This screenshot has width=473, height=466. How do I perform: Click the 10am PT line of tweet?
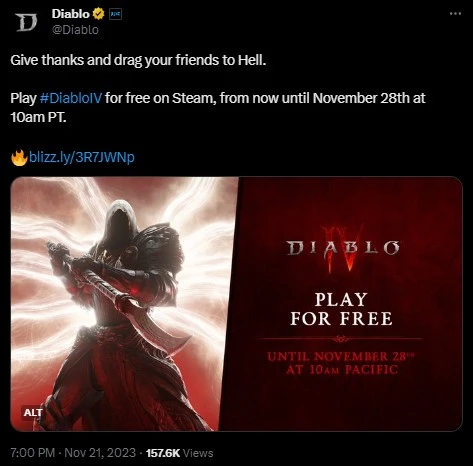pyautogui.click(x=38, y=117)
